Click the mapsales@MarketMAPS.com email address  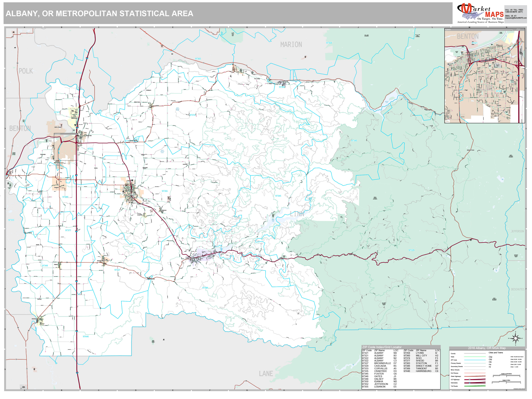[x=516, y=18]
